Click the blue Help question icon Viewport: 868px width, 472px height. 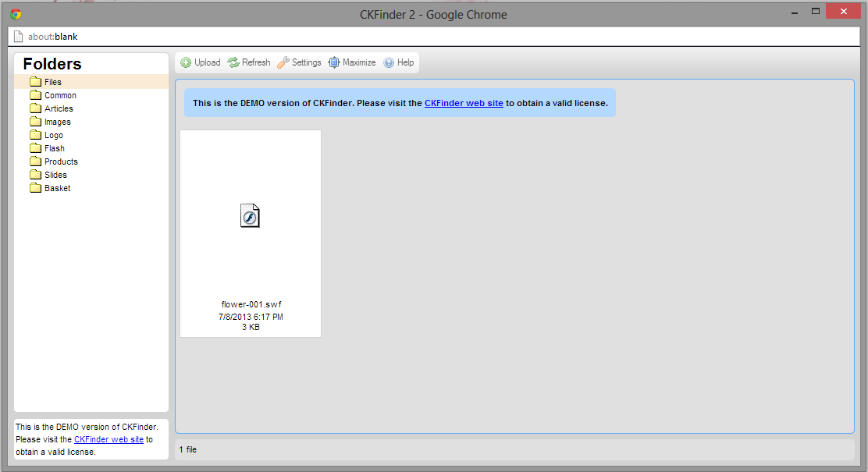point(389,62)
